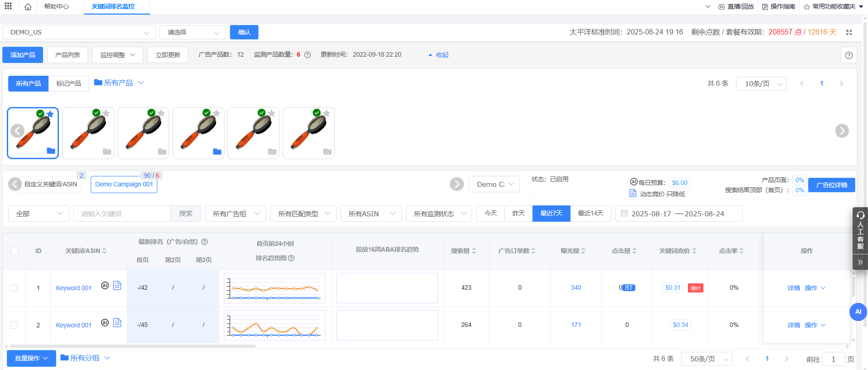Click the 添加产品 button
868x370 pixels.
[23, 55]
